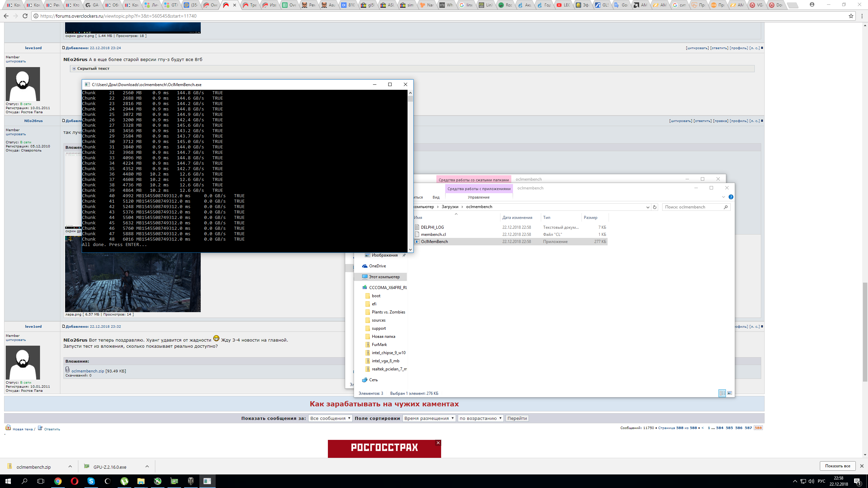Switch Explorer to large icons view
The height and width of the screenshot is (488, 868).
point(730,393)
